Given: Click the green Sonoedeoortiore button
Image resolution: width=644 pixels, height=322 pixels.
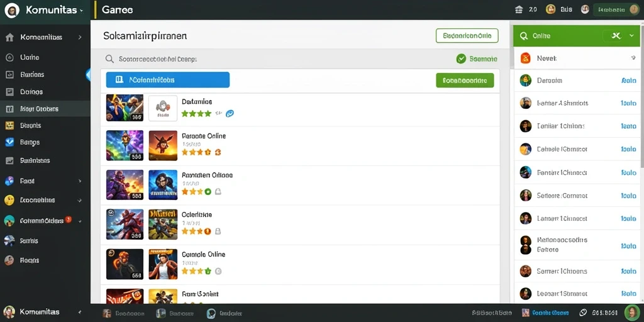Looking at the screenshot, I should click(x=465, y=80).
